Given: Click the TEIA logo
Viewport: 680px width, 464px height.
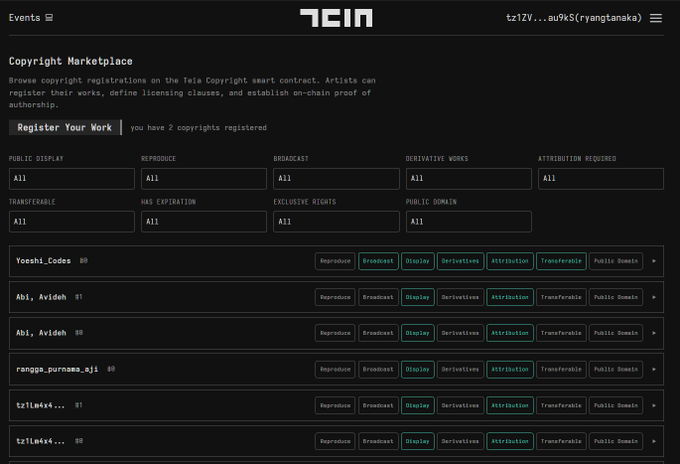Looking at the screenshot, I should (x=336, y=18).
